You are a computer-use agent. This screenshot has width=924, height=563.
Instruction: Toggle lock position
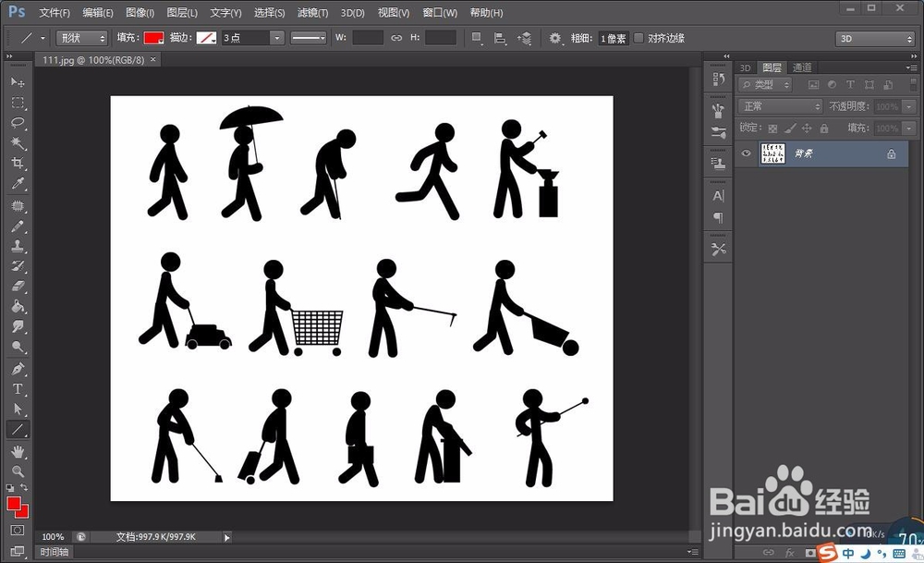click(807, 128)
